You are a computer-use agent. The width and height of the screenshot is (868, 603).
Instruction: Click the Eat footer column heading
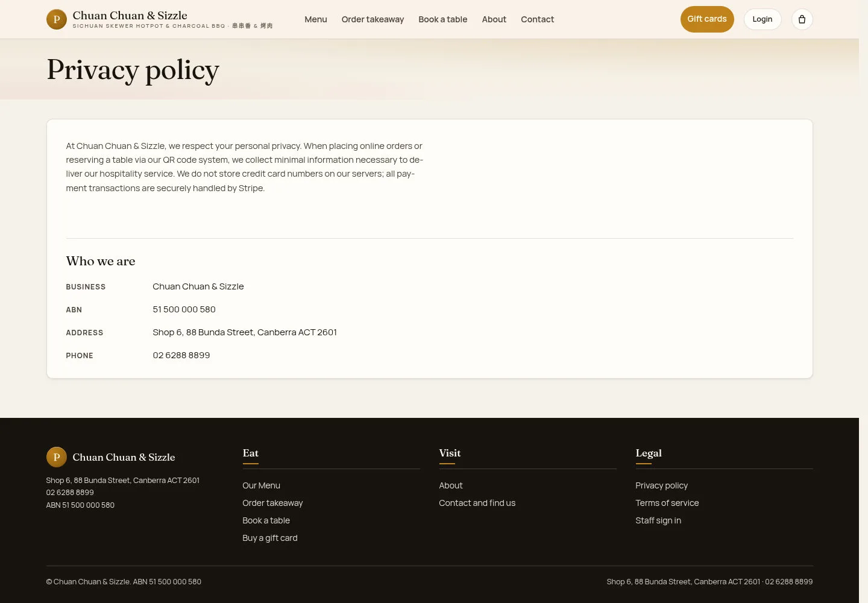pyautogui.click(x=251, y=453)
